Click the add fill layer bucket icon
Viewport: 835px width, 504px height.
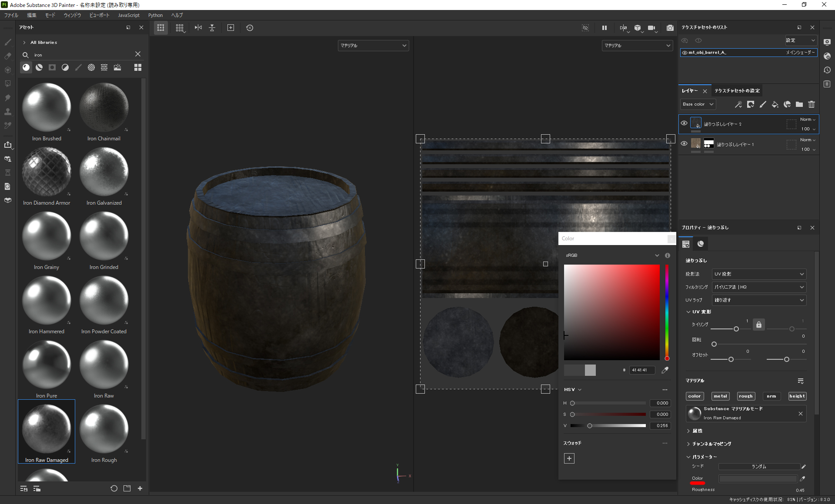point(775,104)
